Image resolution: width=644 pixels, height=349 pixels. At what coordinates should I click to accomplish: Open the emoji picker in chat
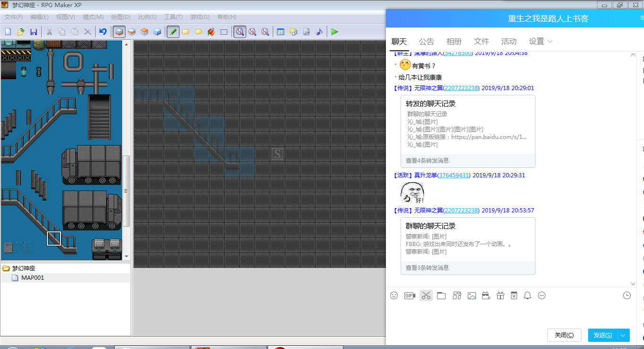pyautogui.click(x=394, y=295)
